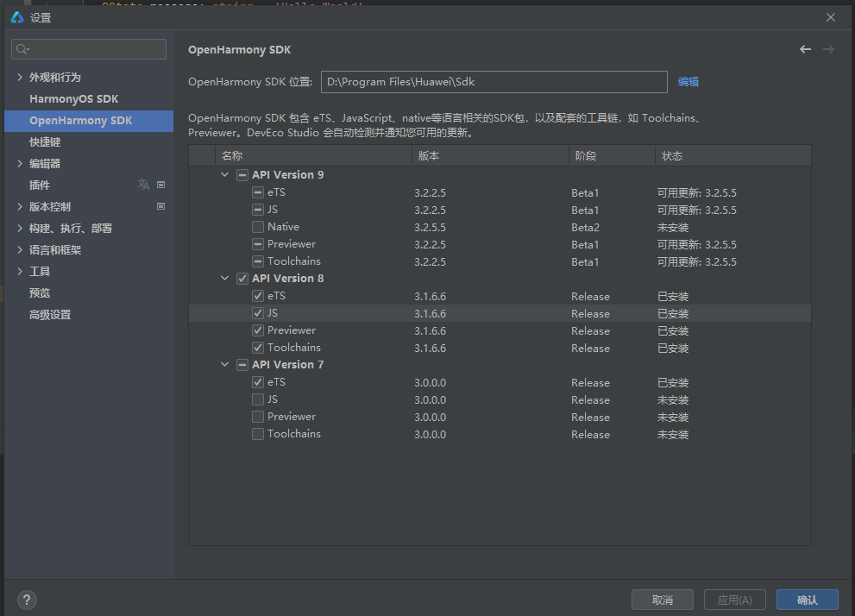This screenshot has height=616, width=855.
Task: Collapse the API Version 7 group
Action: 224,365
